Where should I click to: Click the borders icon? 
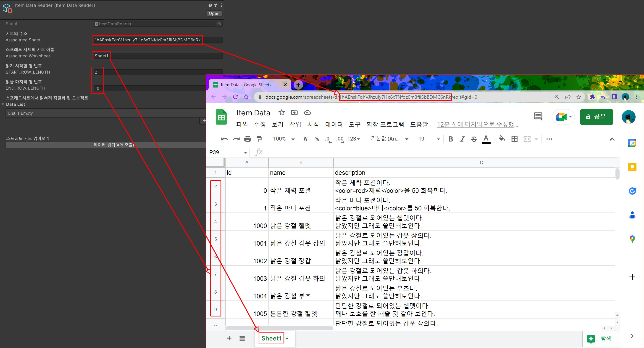[514, 139]
